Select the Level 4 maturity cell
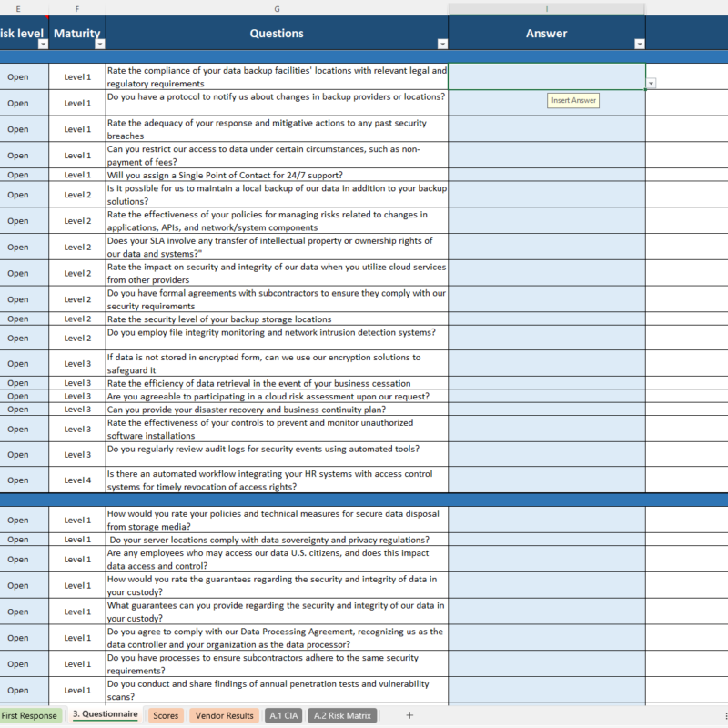This screenshot has height=728, width=728. pyautogui.click(x=76, y=480)
